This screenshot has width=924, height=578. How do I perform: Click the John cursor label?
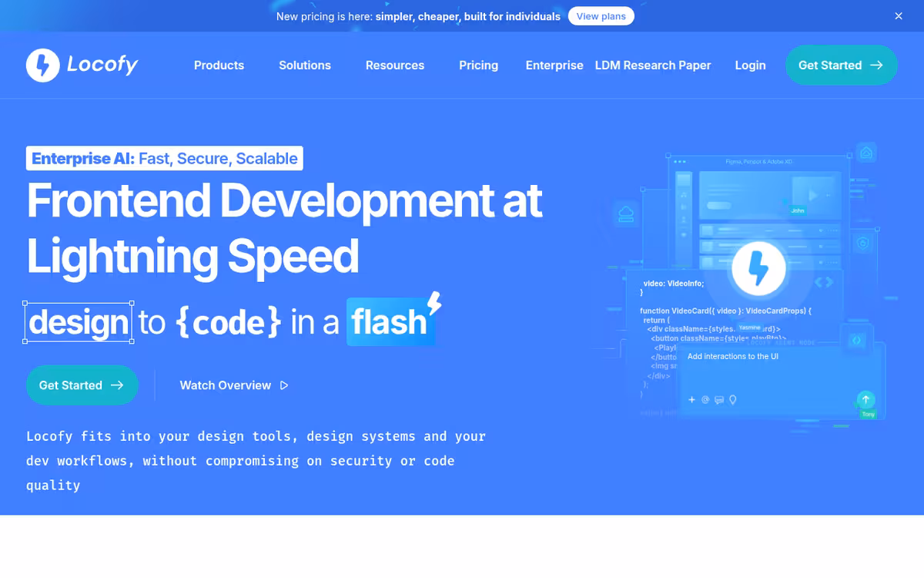click(798, 210)
